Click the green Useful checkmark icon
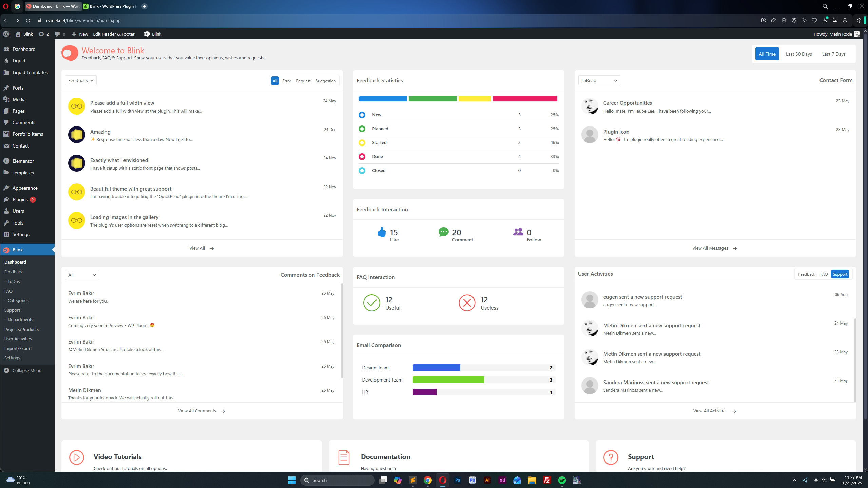The height and width of the screenshot is (488, 868). pyautogui.click(x=371, y=303)
